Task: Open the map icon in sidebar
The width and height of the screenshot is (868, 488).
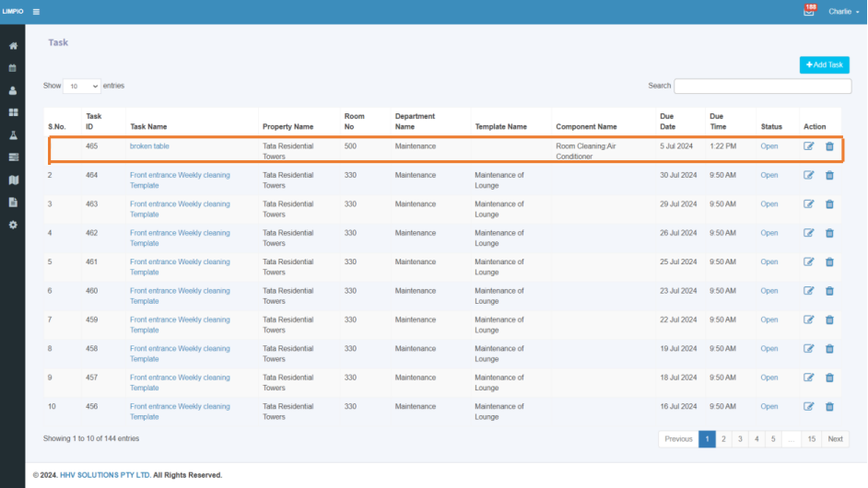Action: coord(13,180)
